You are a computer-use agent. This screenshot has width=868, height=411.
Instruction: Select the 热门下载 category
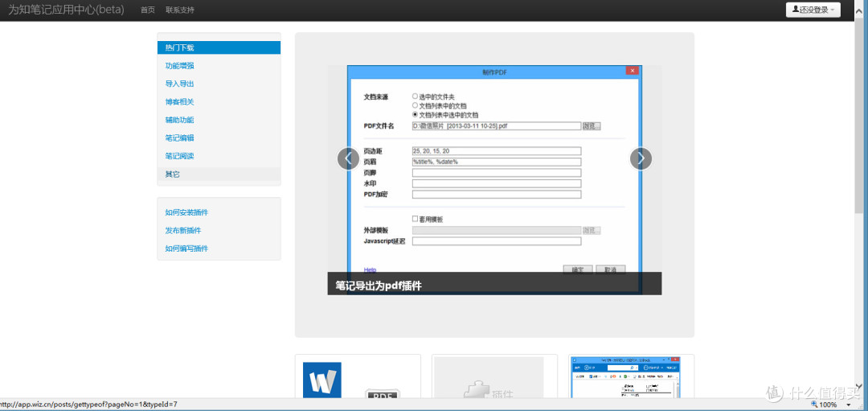[x=219, y=47]
